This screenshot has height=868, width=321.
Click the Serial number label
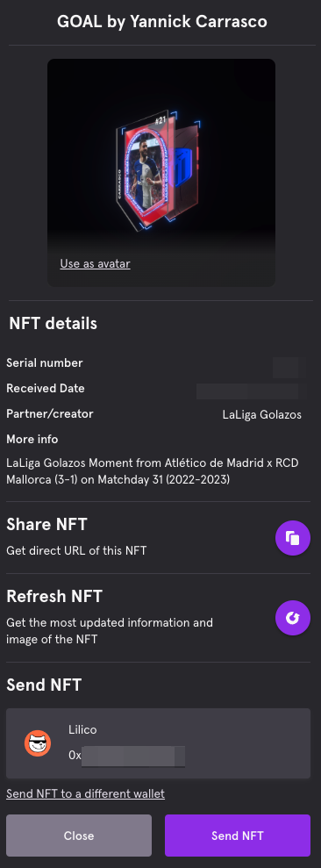[x=44, y=363]
